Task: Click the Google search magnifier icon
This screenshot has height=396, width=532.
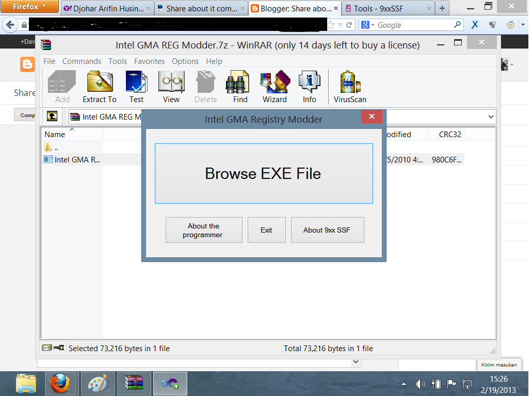Action: pos(457,24)
